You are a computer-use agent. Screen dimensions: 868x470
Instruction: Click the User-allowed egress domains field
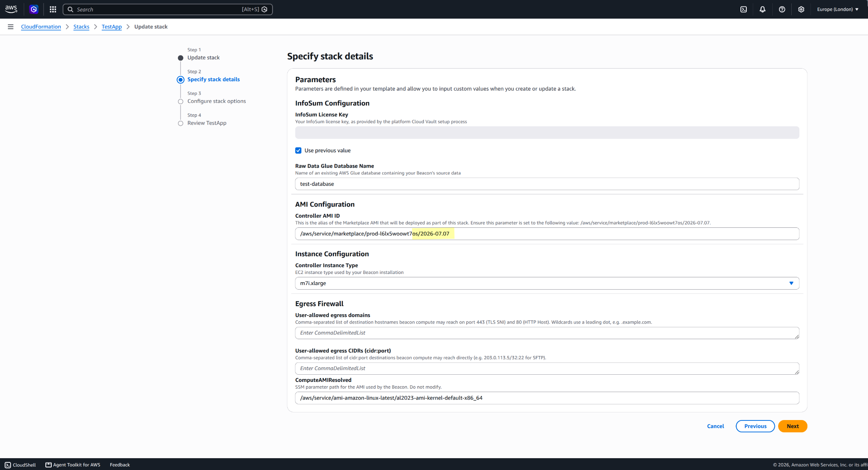tap(547, 333)
